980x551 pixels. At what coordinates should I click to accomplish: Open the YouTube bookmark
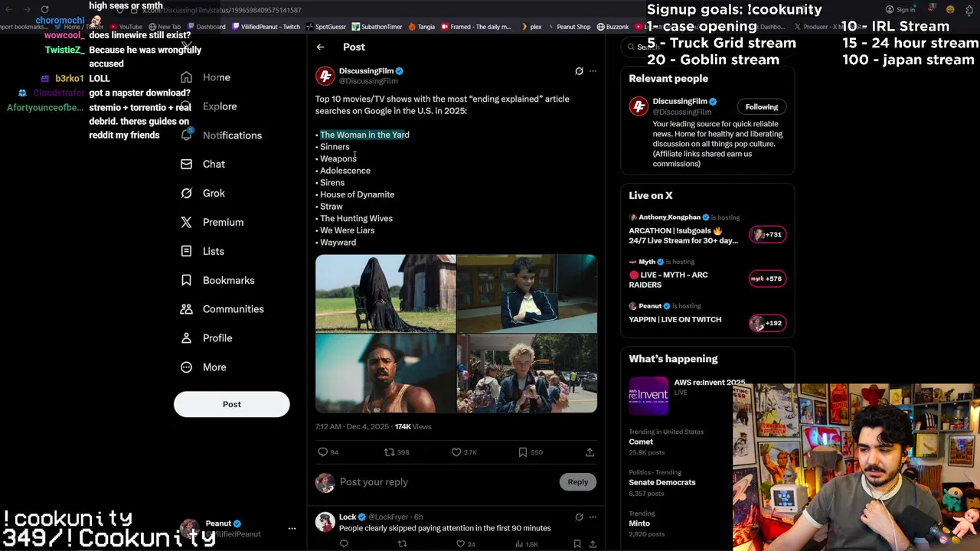127,27
